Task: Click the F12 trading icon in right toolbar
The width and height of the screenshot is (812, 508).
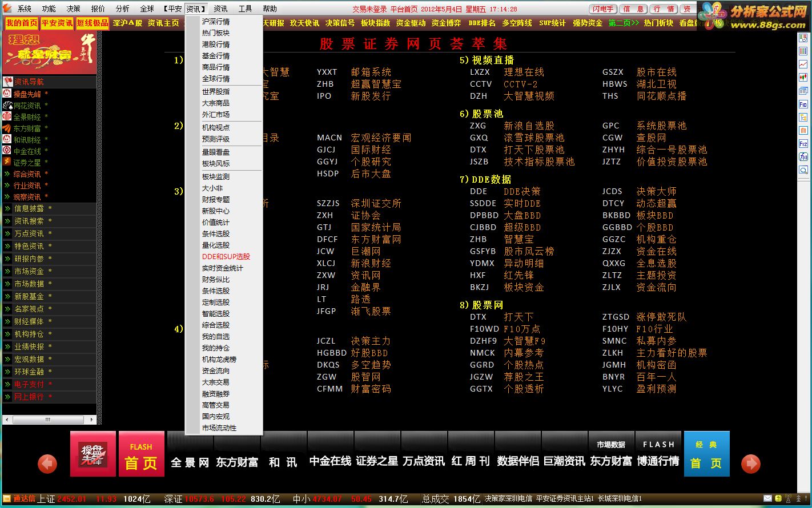Action: (803, 143)
